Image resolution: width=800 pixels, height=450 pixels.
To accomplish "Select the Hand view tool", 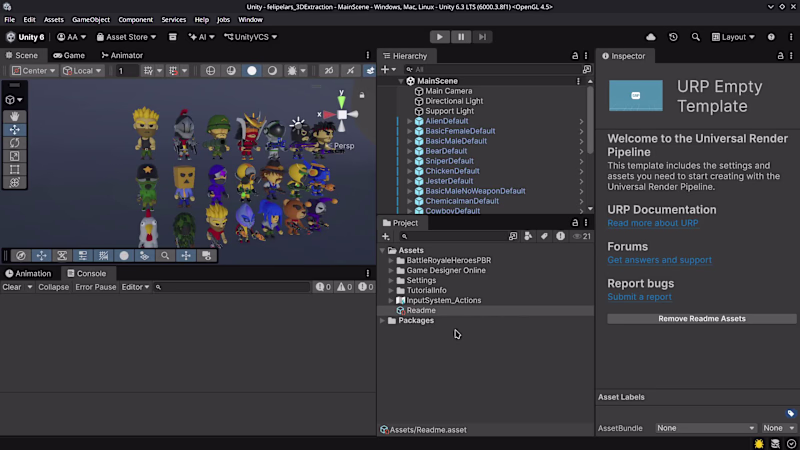I will click(14, 117).
